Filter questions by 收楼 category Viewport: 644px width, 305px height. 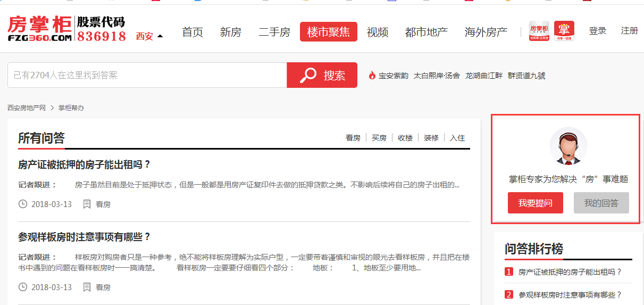tap(405, 138)
